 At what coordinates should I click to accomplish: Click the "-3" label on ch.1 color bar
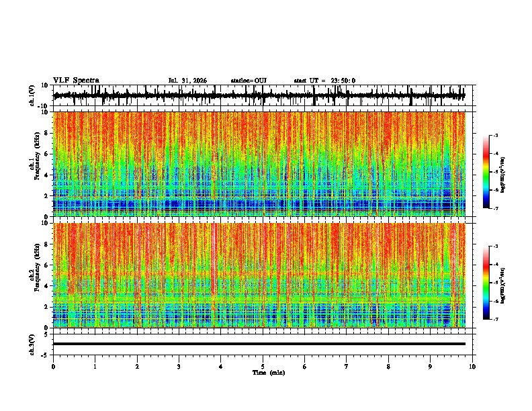496,135
